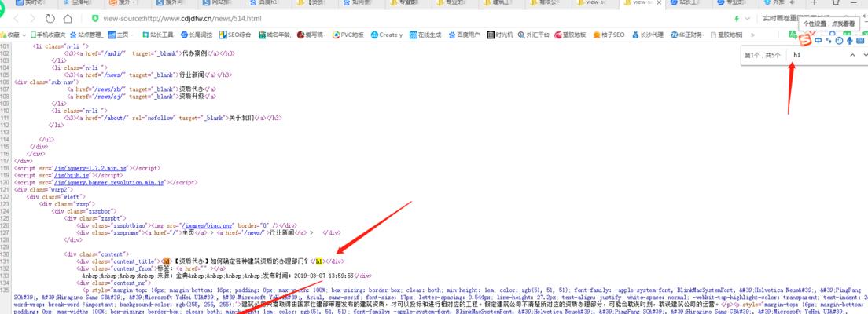Open the 在线生成 bookmark
This screenshot has height=314, width=868.
point(425,35)
